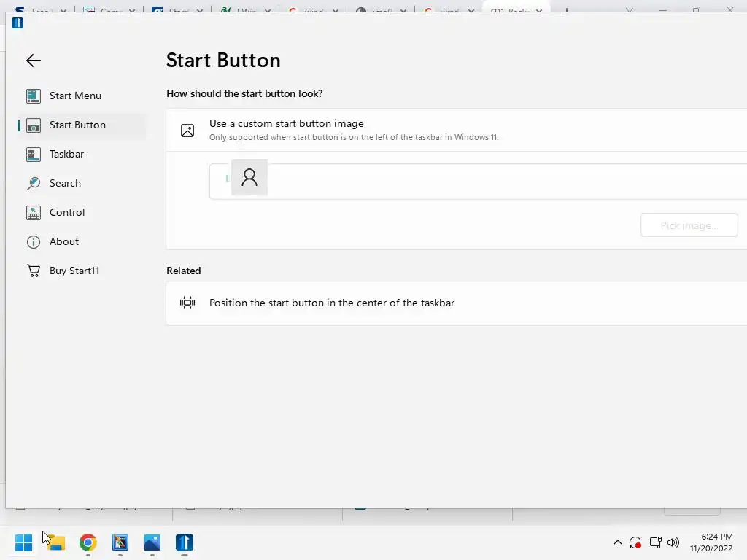
Task: Click the Start11 app icon in title bar
Action: [x=18, y=23]
